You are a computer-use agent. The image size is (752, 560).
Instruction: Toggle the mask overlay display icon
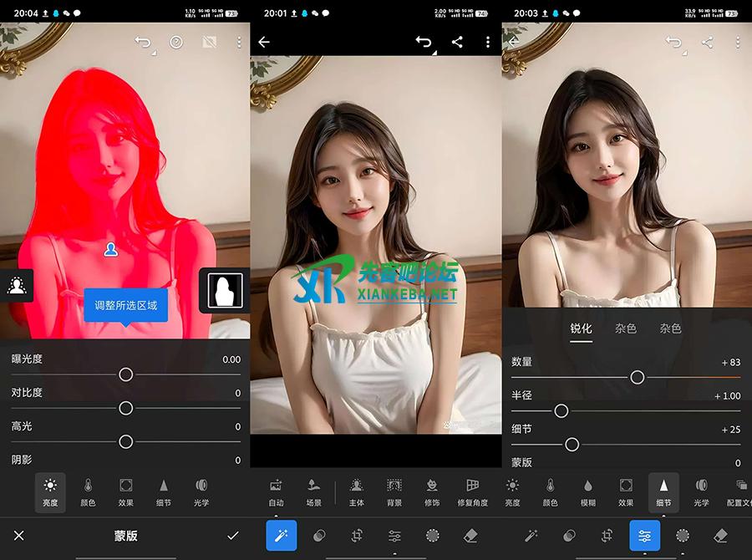(x=209, y=42)
